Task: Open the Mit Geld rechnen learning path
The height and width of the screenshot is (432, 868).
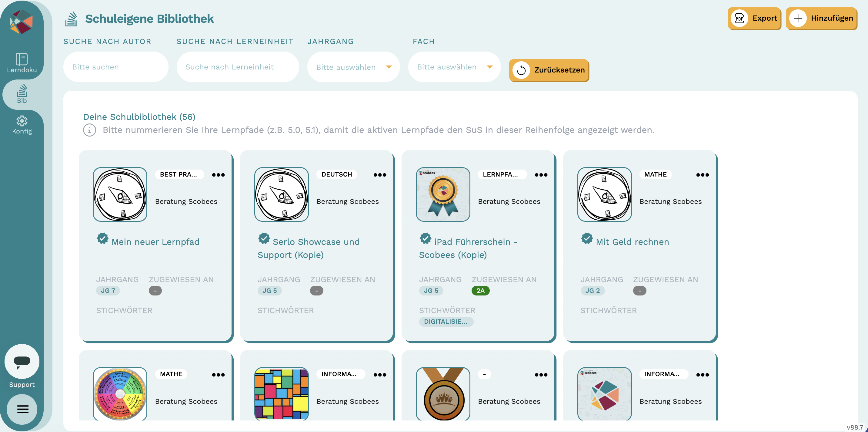Action: tap(632, 242)
